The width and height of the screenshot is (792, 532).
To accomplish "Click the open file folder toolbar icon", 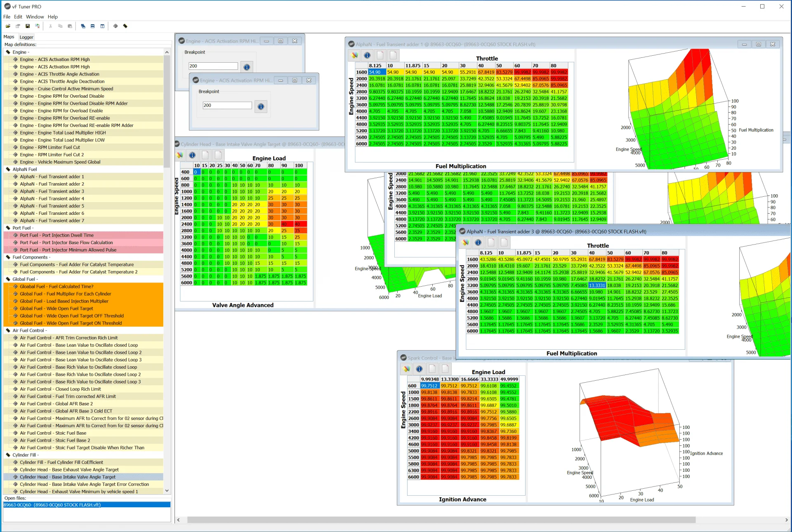I will click(x=8, y=26).
